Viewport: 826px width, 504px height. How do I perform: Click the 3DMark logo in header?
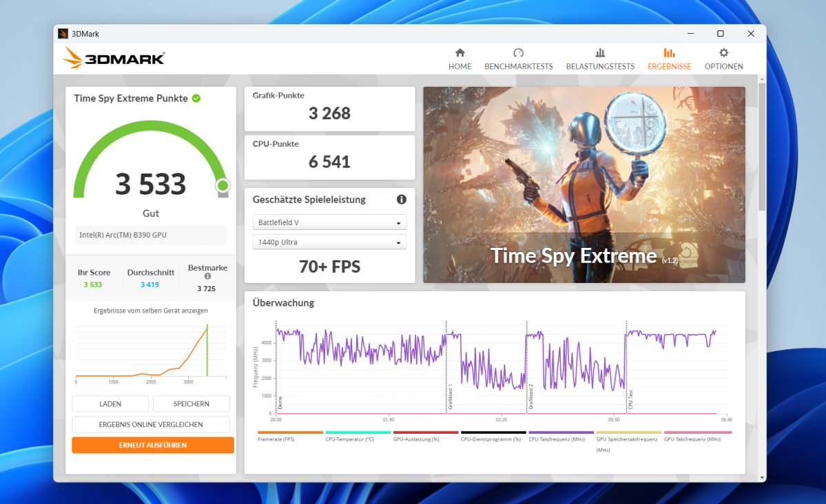tap(114, 58)
